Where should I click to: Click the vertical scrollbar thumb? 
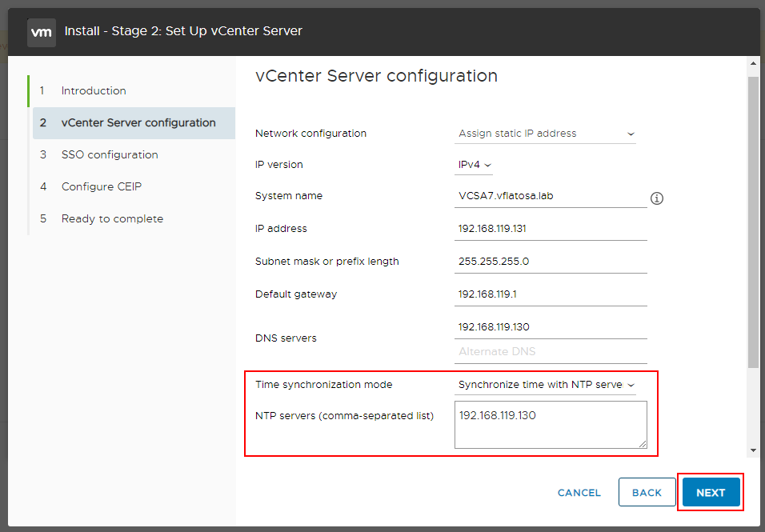(753, 222)
